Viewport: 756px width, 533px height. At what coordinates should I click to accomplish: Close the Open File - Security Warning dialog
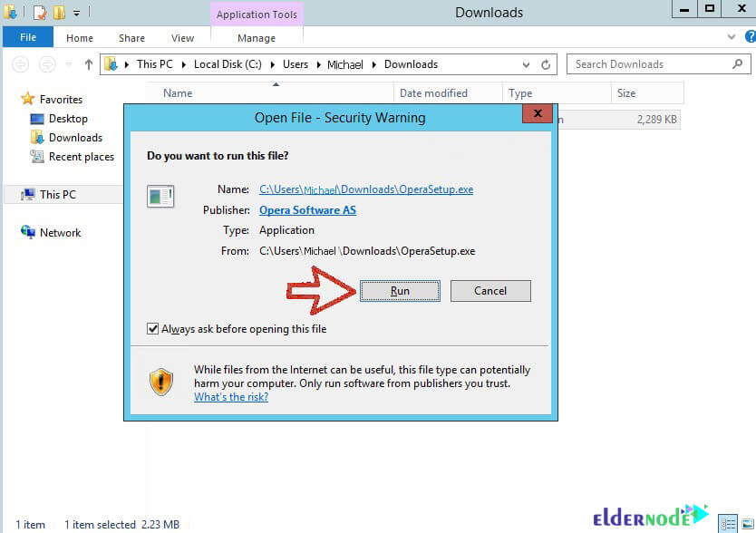click(538, 114)
